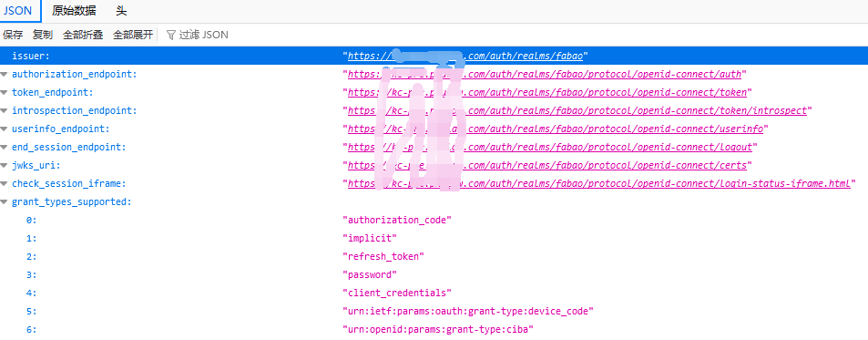The height and width of the screenshot is (340, 868).
Task: Open the openid-connect/auth URL link
Action: coord(546,74)
